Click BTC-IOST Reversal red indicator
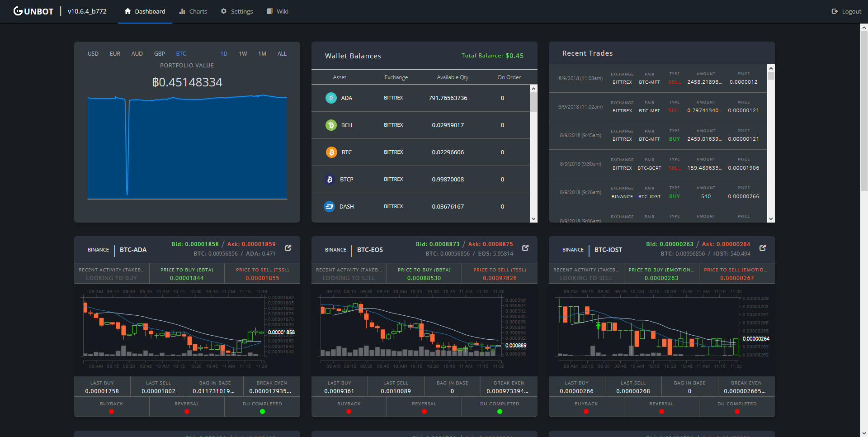The width and height of the screenshot is (868, 437). click(x=661, y=412)
